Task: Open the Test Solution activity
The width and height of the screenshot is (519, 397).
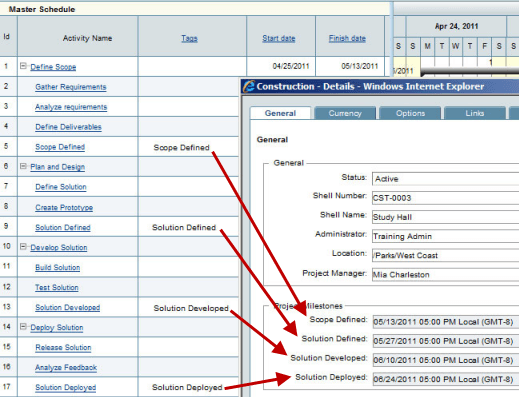Action: click(57, 288)
